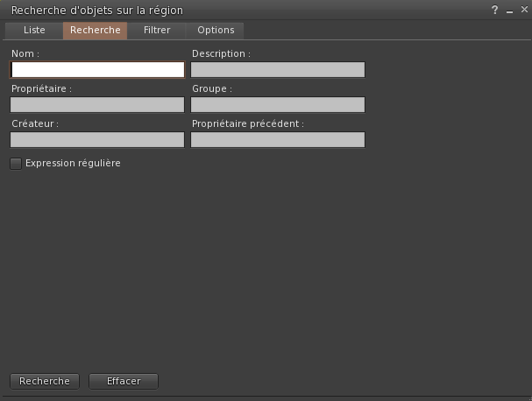
Task: Click the help question mark icon
Action: 494,10
